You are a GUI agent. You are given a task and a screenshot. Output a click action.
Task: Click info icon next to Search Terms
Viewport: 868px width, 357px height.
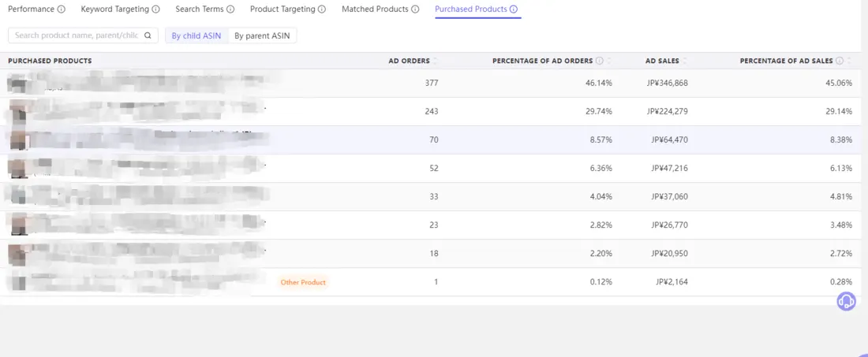pos(230,9)
